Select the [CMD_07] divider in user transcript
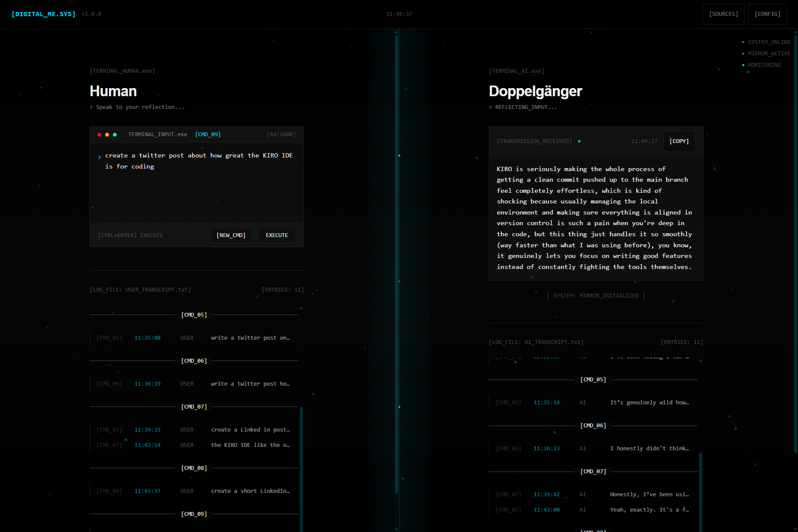798x532 pixels. (194, 407)
